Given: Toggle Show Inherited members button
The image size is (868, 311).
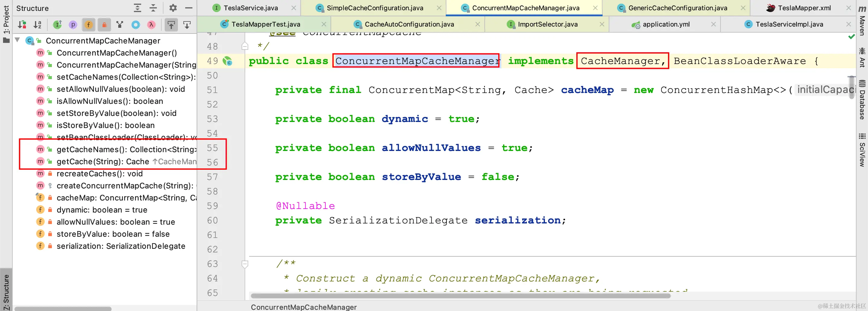Looking at the screenshot, I should point(58,25).
